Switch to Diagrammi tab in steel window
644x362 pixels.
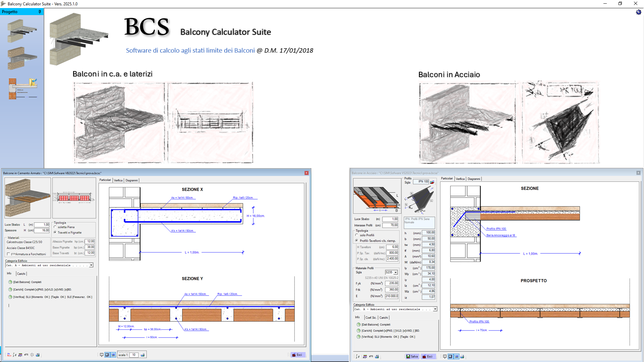[x=474, y=179]
